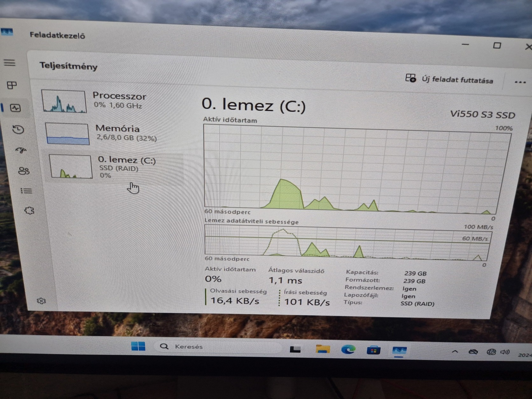Click the Task Manager taskbar icon
Viewport: 532px width, 399px height.
pos(399,351)
